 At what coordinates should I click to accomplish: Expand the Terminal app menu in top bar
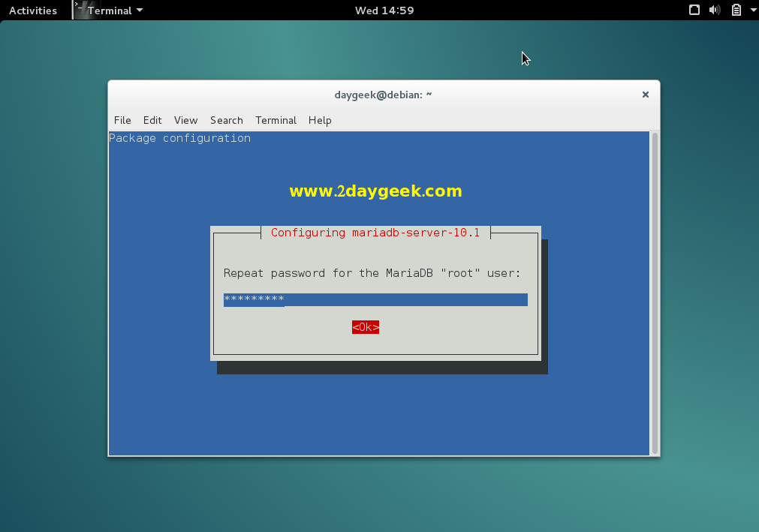pos(115,11)
